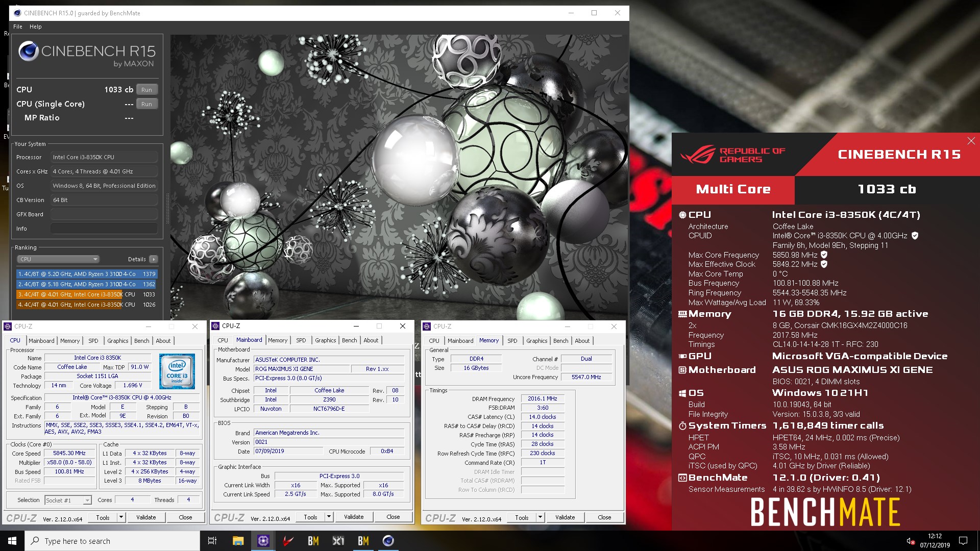Open SPD tab in left CPU-Z window

pyautogui.click(x=93, y=341)
